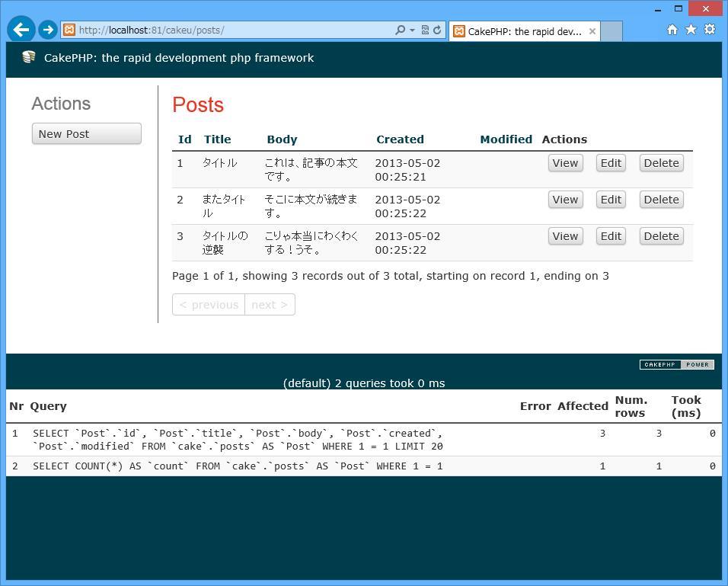Delete the post with Id 3
Viewport: 728px width, 586px height.
660,236
